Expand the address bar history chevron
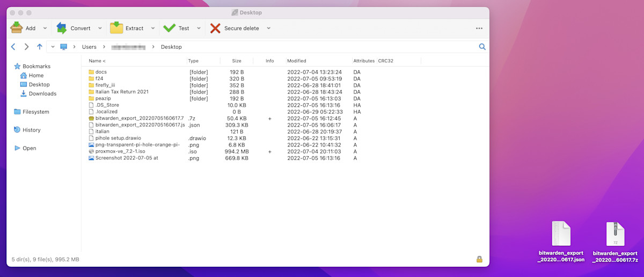The image size is (644, 277). pos(53,47)
